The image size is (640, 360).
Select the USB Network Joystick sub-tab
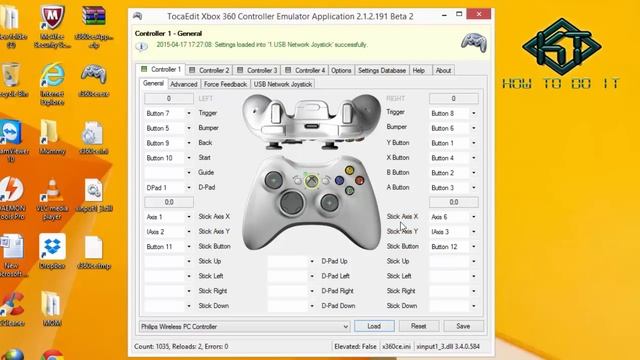283,84
